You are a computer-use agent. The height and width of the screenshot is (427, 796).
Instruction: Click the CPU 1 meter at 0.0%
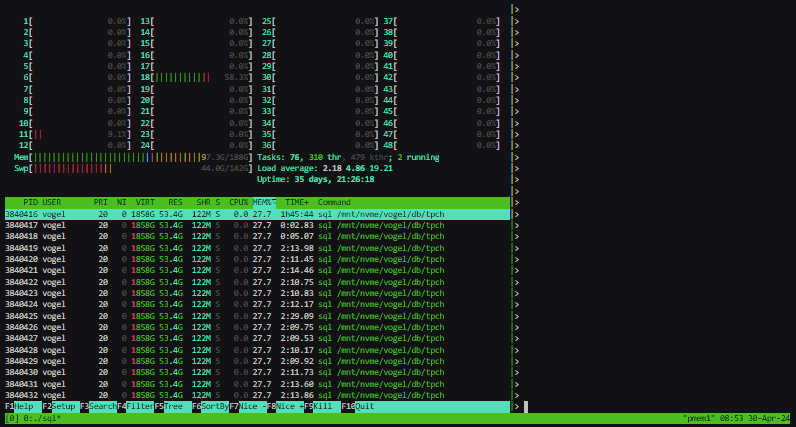pyautogui.click(x=77, y=21)
